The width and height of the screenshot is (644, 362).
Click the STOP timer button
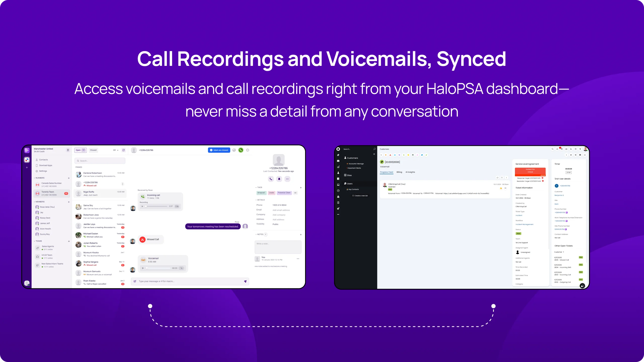[x=569, y=172]
